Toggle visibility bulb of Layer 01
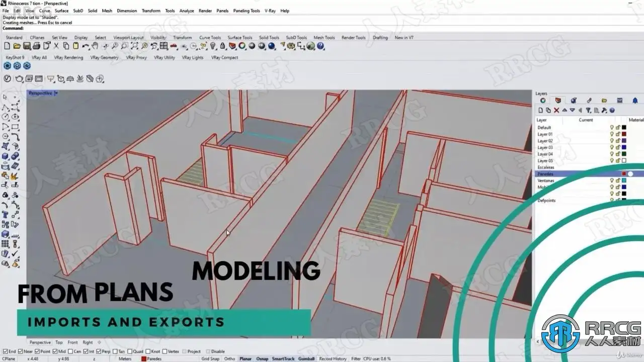Viewport: 644px width, 362px height. click(612, 134)
